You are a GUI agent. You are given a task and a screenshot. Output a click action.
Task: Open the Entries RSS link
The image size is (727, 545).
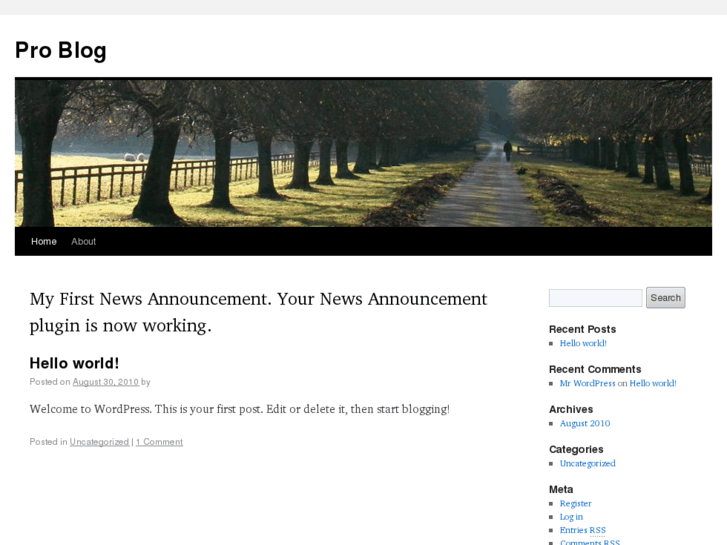582,530
